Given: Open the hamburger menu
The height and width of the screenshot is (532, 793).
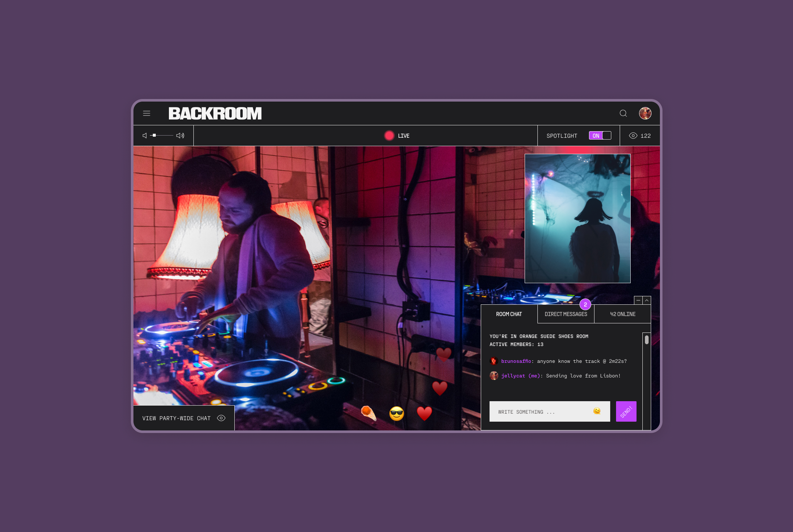Looking at the screenshot, I should pyautogui.click(x=147, y=113).
